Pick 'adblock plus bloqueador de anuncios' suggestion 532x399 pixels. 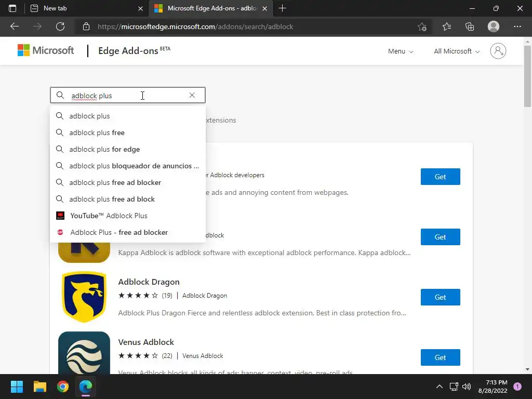[x=128, y=166]
